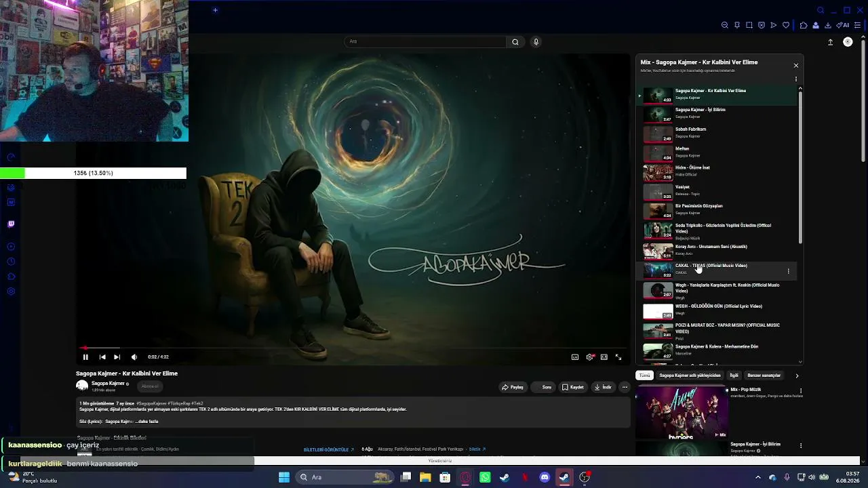Open the Sagopa Kajmer & Kolera playlist entry
The image size is (868, 488).
click(719, 350)
